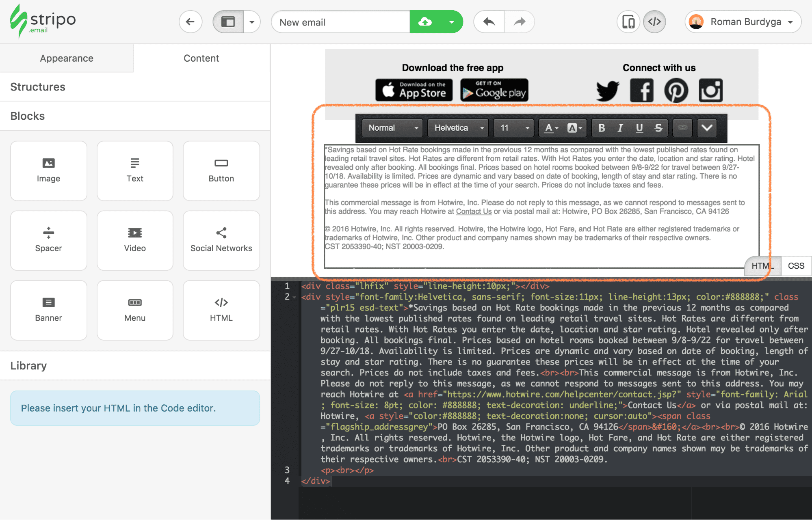Click the Contact Us link in the email
The height and width of the screenshot is (520, 812).
473,211
